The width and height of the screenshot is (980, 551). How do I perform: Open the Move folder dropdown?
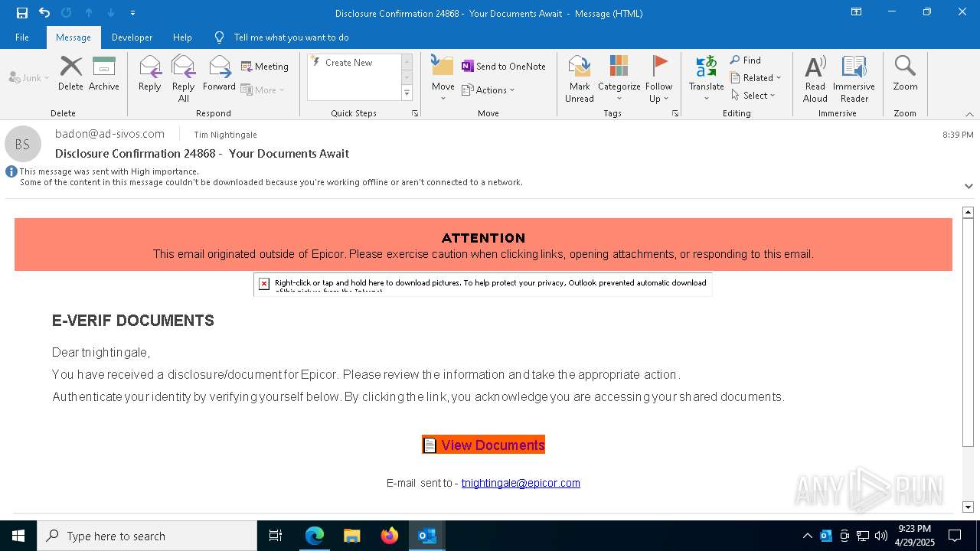[443, 78]
